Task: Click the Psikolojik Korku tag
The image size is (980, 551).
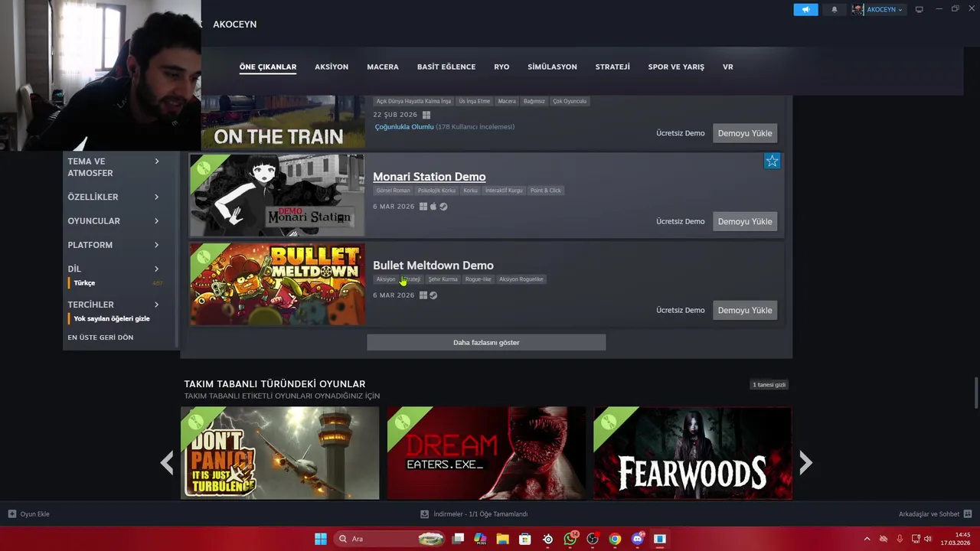Action: (x=436, y=191)
